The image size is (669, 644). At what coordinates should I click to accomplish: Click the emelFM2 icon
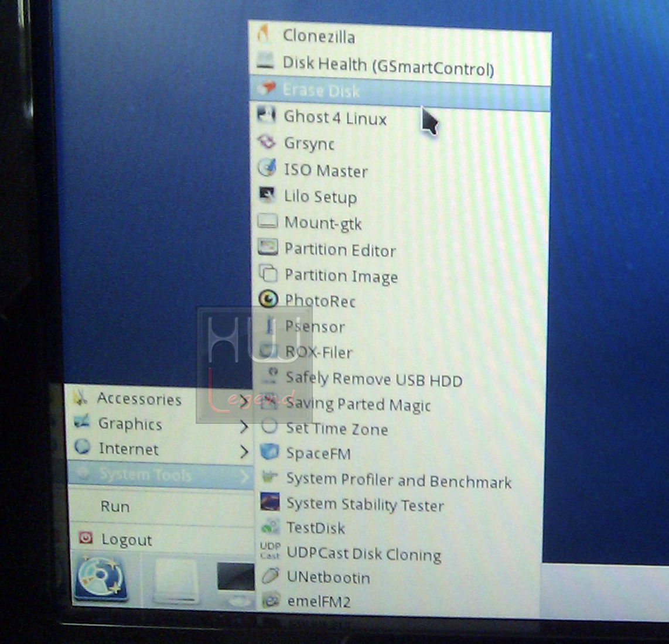point(271,600)
